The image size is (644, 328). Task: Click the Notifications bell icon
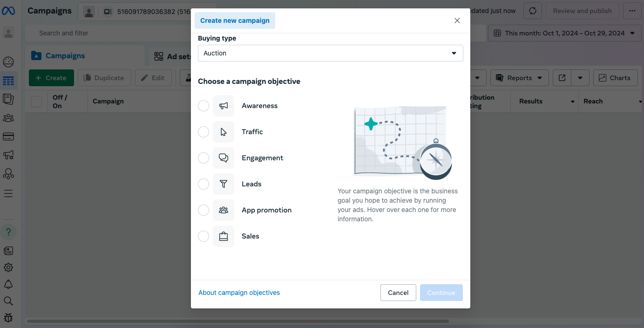(8, 284)
